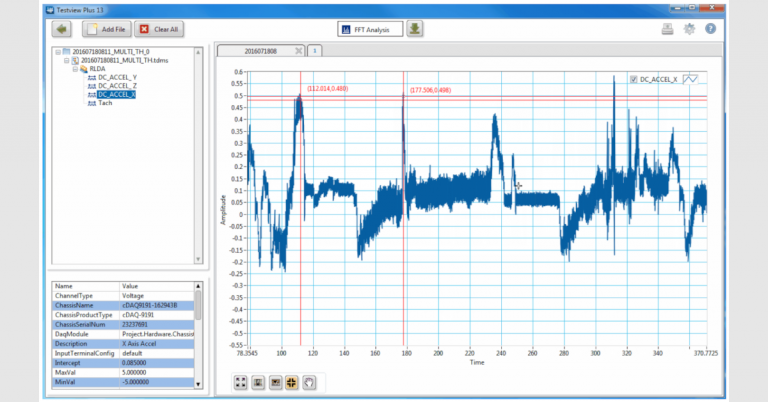Click the properties table scrollbar thumb
The height and width of the screenshot is (402, 768).
click(x=198, y=305)
